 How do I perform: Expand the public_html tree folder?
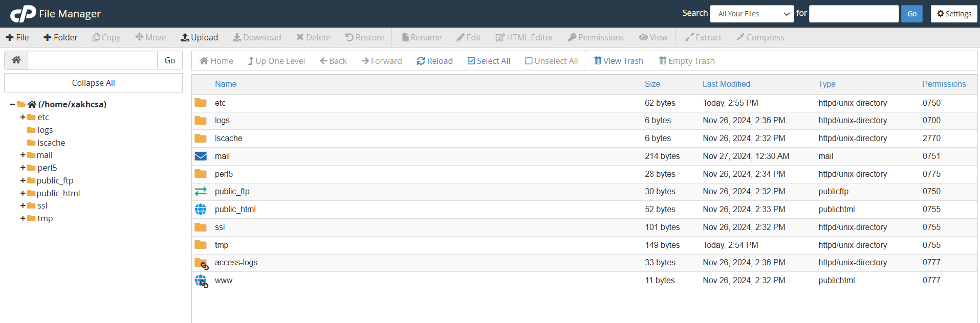23,193
